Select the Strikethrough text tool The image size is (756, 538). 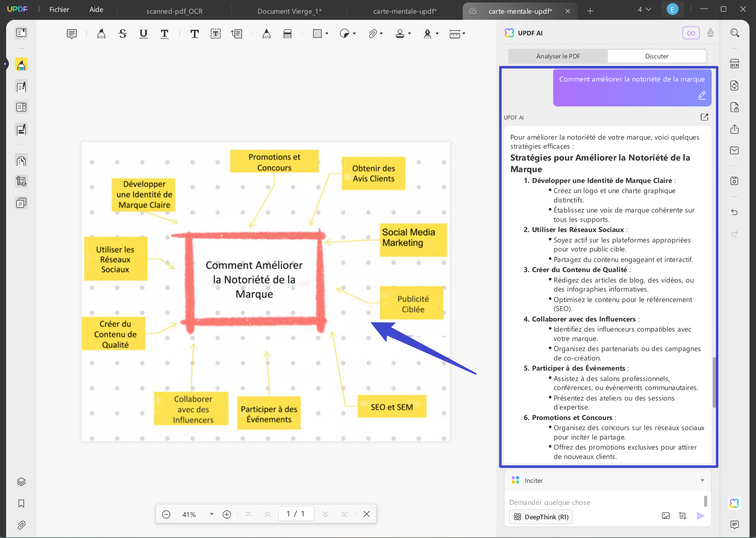click(122, 34)
